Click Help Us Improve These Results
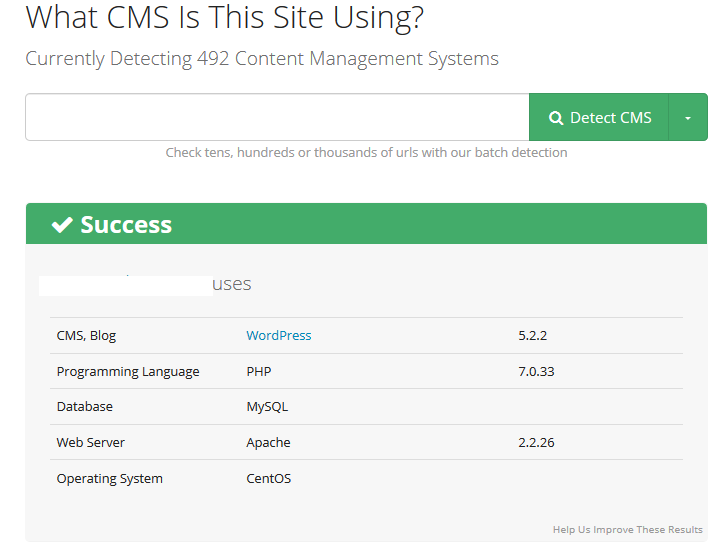 (x=627, y=530)
